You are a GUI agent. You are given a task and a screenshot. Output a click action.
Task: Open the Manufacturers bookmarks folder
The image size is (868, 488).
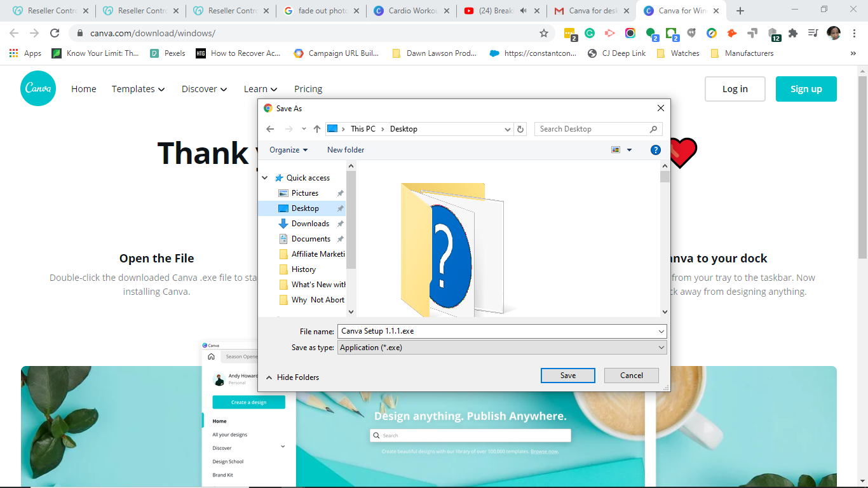coord(742,53)
